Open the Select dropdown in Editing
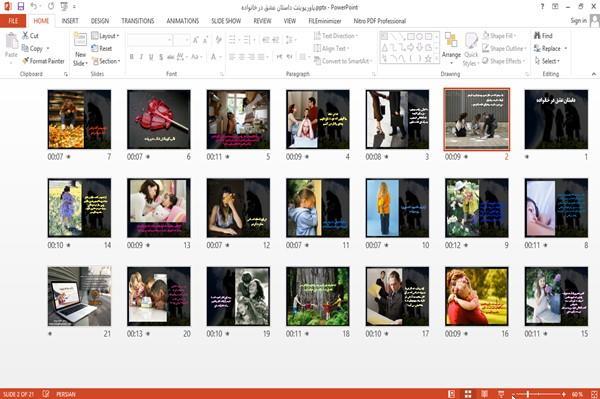 547,61
